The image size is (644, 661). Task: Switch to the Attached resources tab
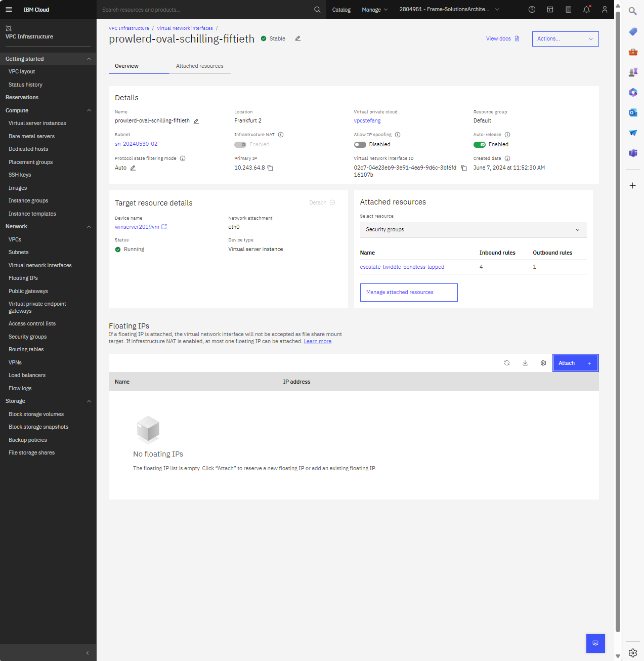click(x=200, y=66)
